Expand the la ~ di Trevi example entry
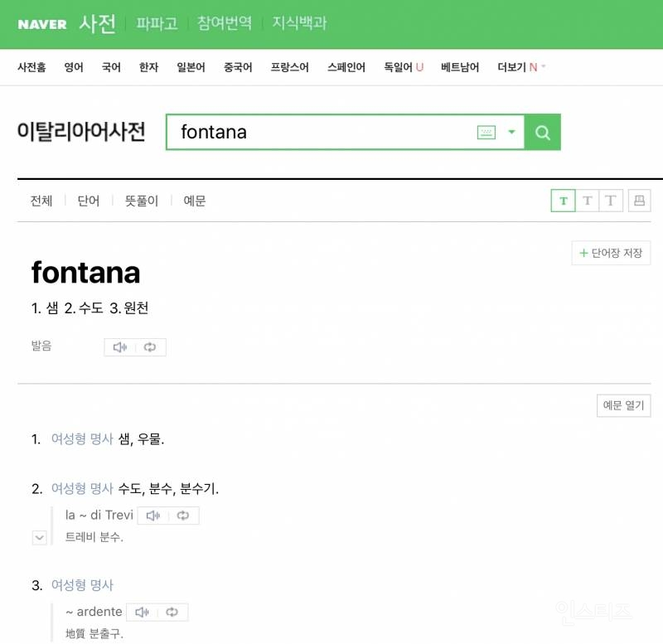 click(38, 537)
